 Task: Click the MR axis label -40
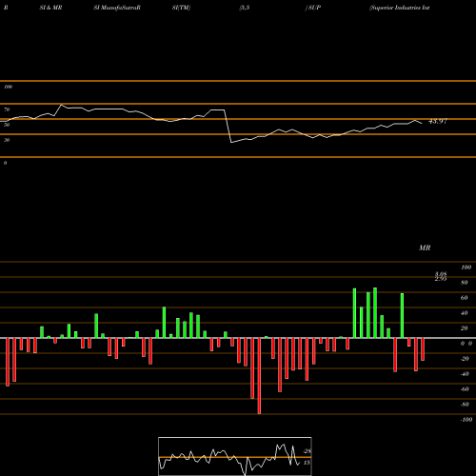click(x=465, y=374)
